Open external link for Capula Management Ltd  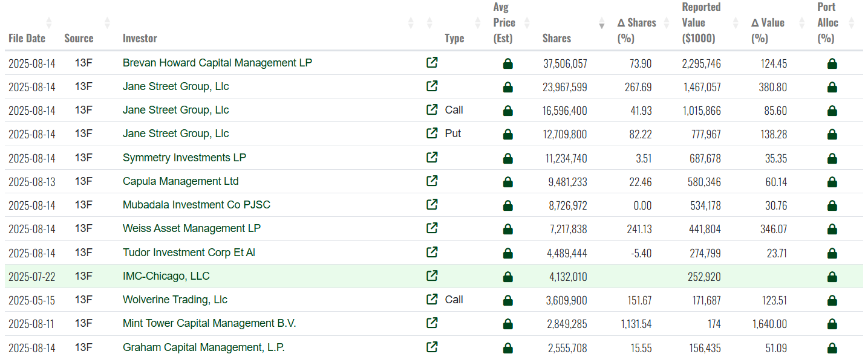coord(432,181)
